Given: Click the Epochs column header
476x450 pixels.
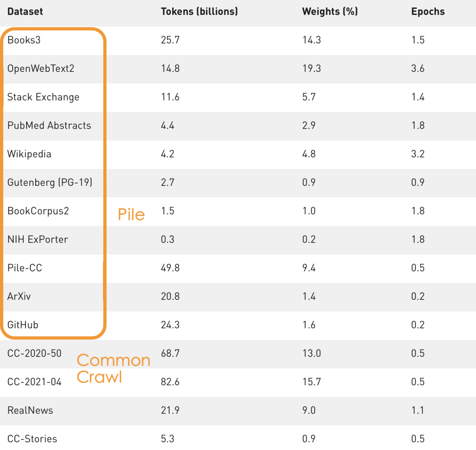Looking at the screenshot, I should 428,11.
